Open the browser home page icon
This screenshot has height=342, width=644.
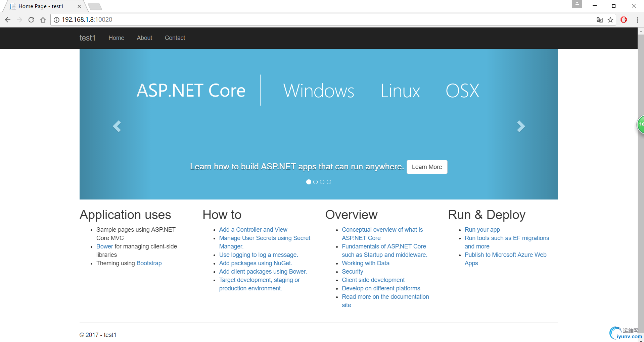43,20
